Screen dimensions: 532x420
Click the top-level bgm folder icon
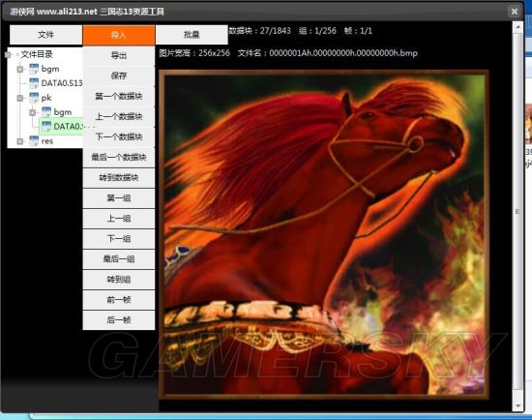(34, 69)
